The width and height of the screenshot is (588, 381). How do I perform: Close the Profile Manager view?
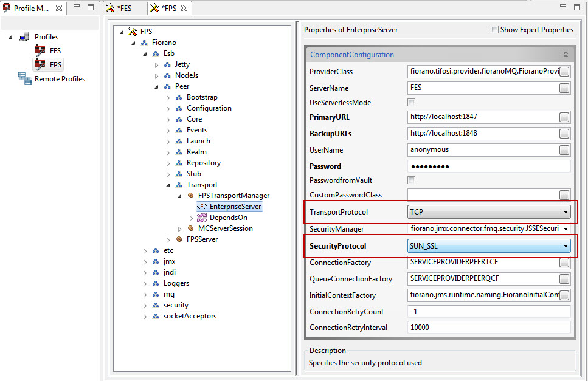pos(59,8)
